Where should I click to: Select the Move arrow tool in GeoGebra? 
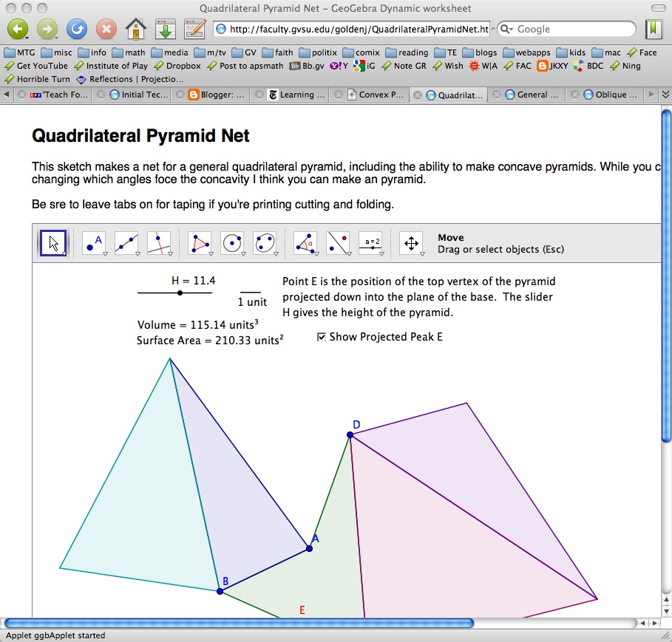pos(52,242)
